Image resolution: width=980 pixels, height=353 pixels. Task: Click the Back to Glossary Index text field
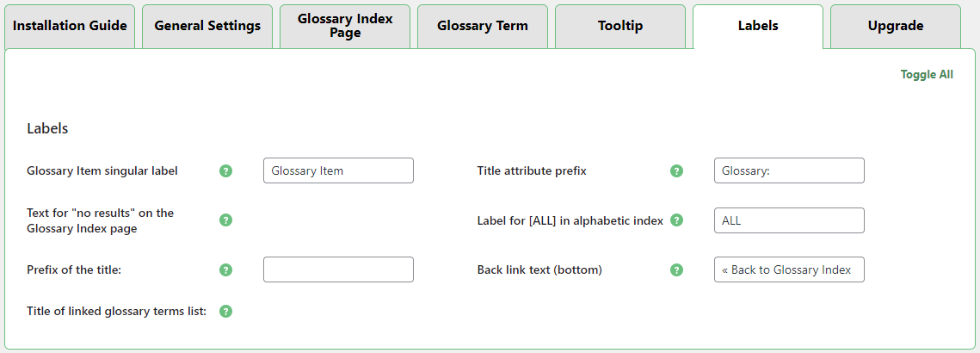click(x=789, y=269)
